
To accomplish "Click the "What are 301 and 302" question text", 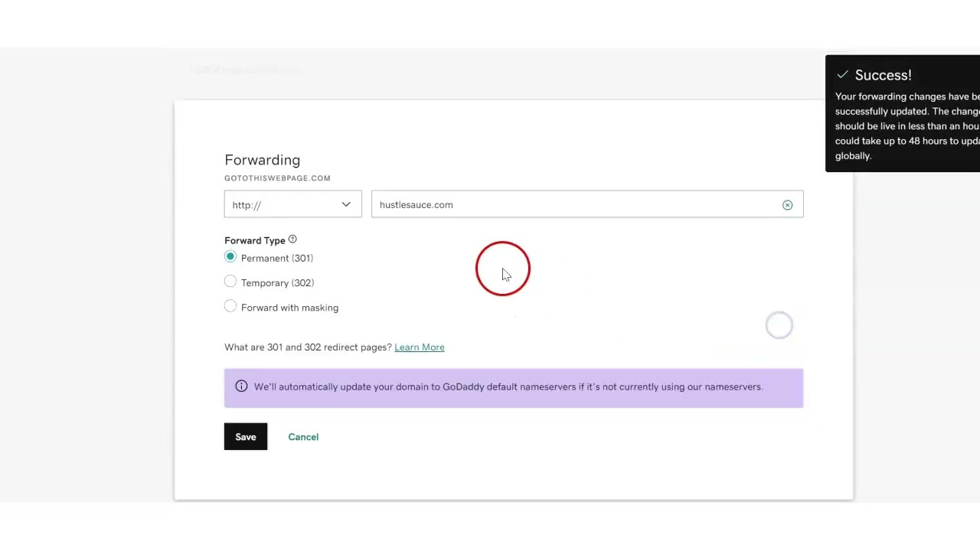I will pos(308,347).
